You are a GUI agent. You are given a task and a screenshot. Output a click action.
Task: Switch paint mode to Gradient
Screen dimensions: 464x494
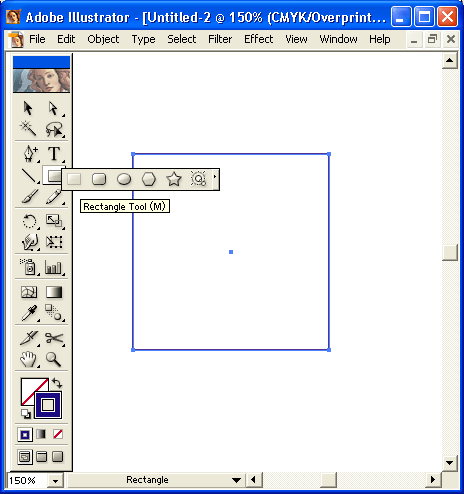(41, 434)
